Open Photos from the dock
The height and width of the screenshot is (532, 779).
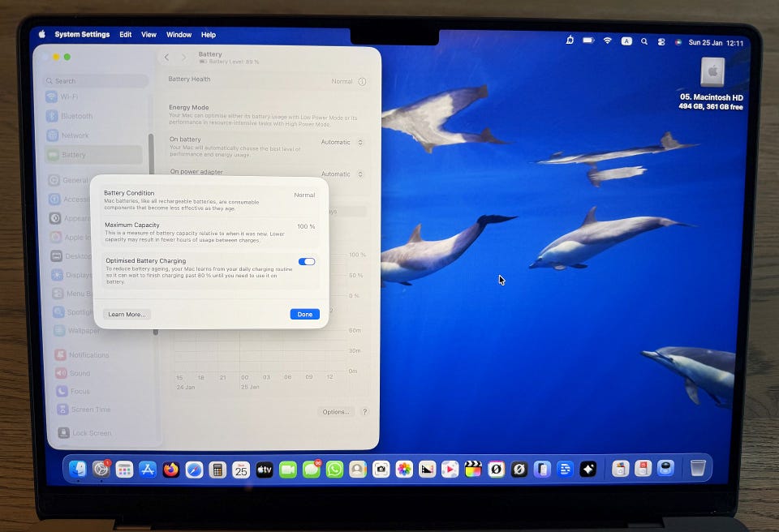404,470
